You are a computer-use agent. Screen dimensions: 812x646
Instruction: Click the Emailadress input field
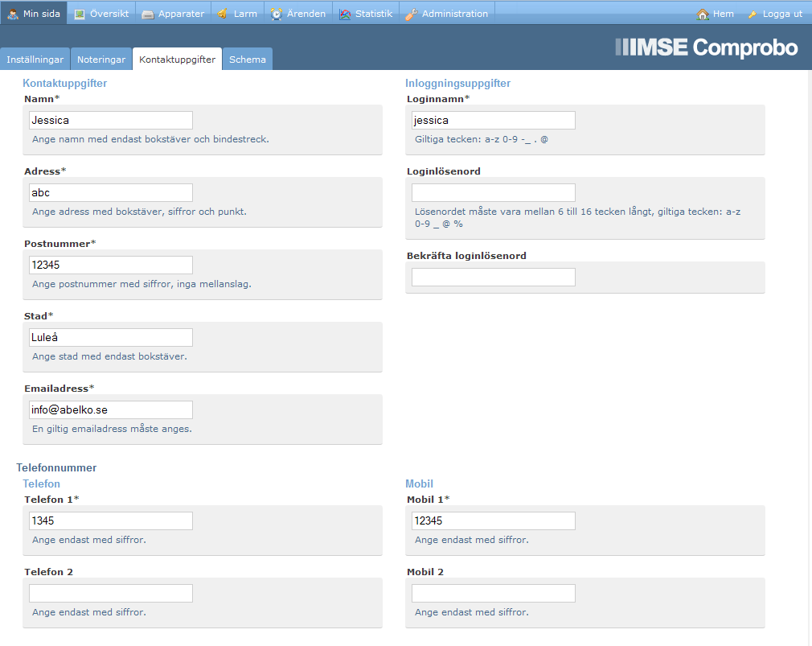[x=111, y=409]
